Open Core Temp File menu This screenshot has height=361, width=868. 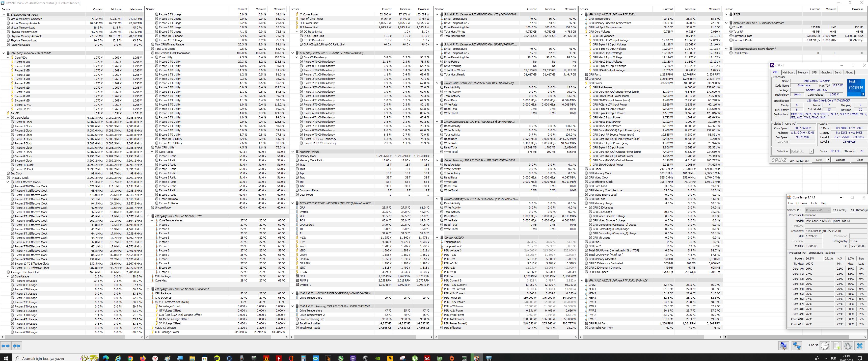click(x=791, y=203)
